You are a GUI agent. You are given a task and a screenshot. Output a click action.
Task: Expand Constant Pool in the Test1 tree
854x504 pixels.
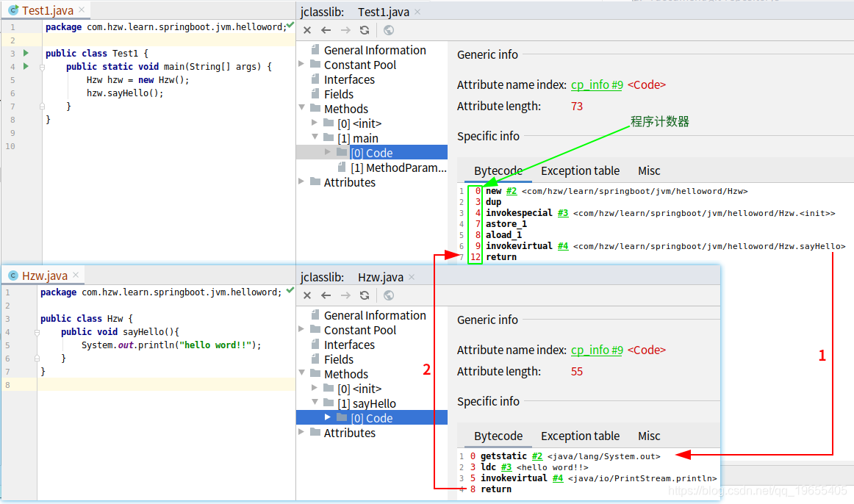[x=301, y=64]
